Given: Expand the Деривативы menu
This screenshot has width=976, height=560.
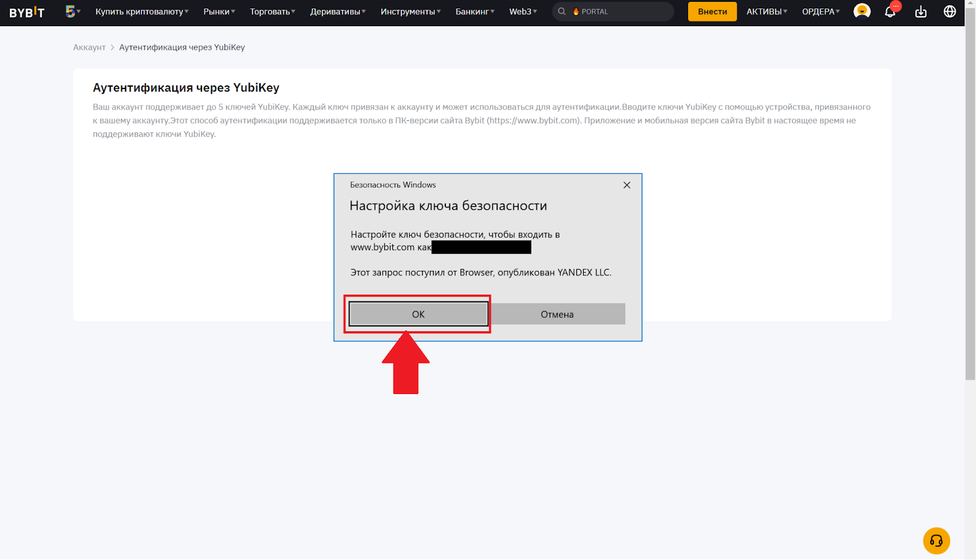Looking at the screenshot, I should (338, 12).
